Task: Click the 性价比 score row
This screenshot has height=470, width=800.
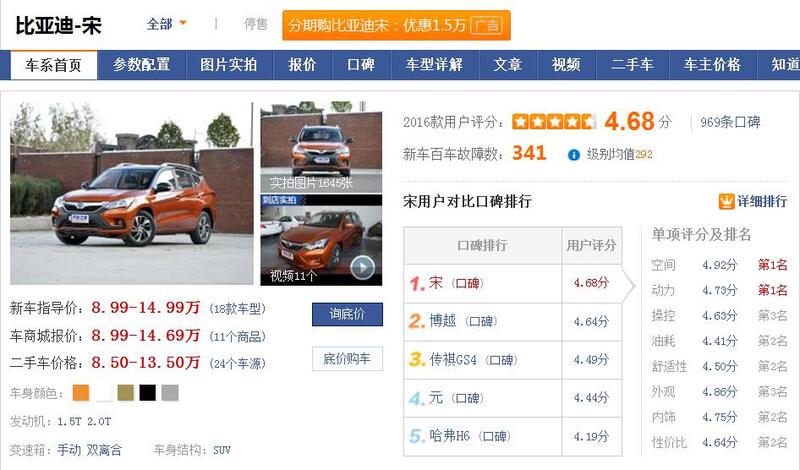Action: pos(719,442)
